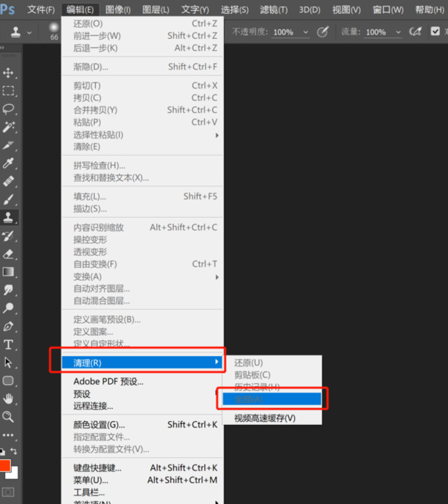Toggle the checkbox in options bar
Viewport: 448px width, 504px height.
click(435, 31)
